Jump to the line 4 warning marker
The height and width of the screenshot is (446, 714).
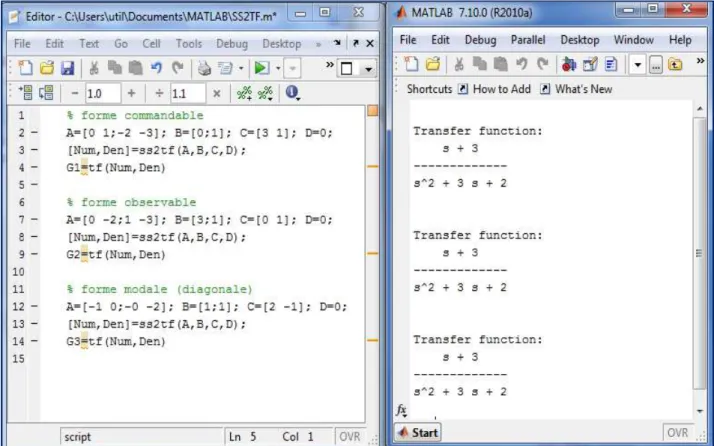(x=372, y=167)
